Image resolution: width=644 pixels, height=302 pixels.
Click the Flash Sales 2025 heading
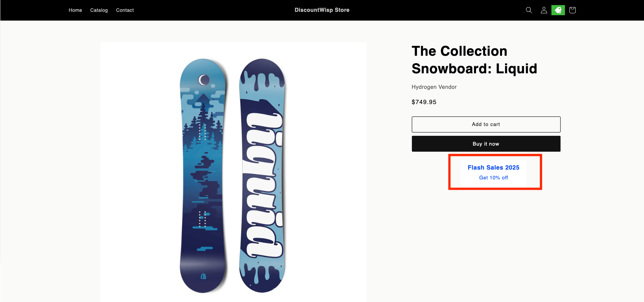click(x=493, y=168)
